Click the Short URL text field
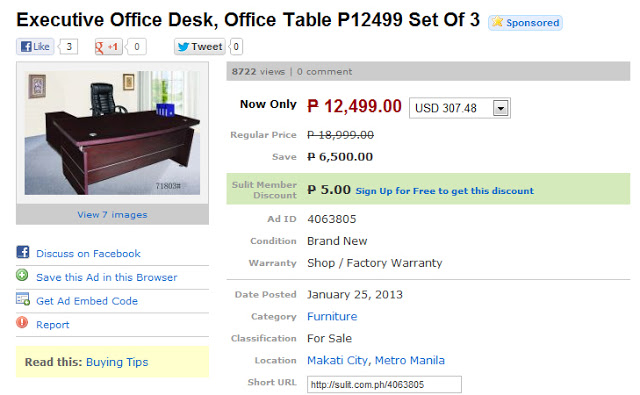 [x=384, y=384]
